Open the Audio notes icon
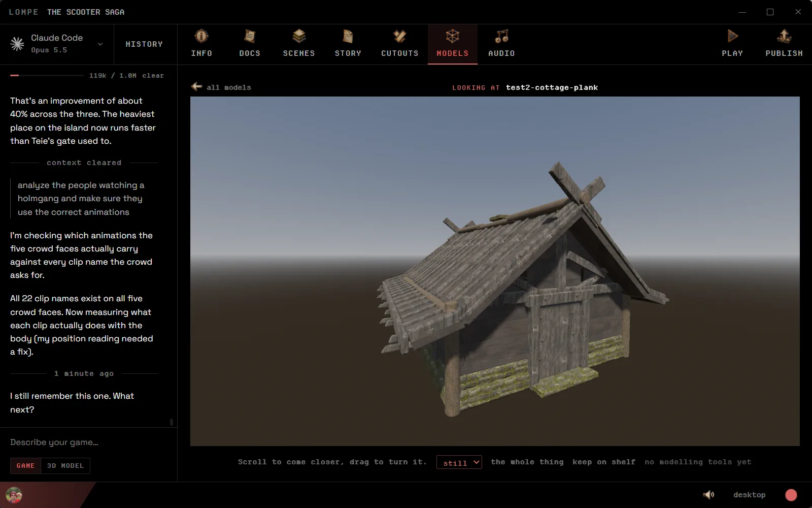812x508 pixels. (x=501, y=36)
